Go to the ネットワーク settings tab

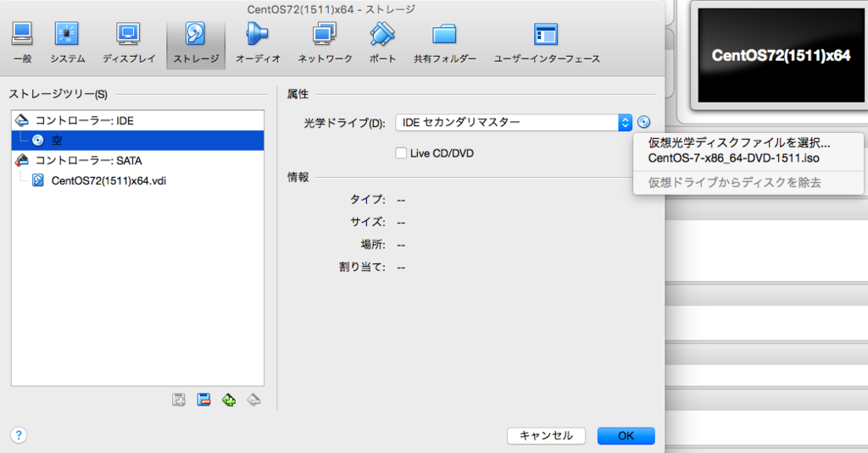click(x=325, y=43)
